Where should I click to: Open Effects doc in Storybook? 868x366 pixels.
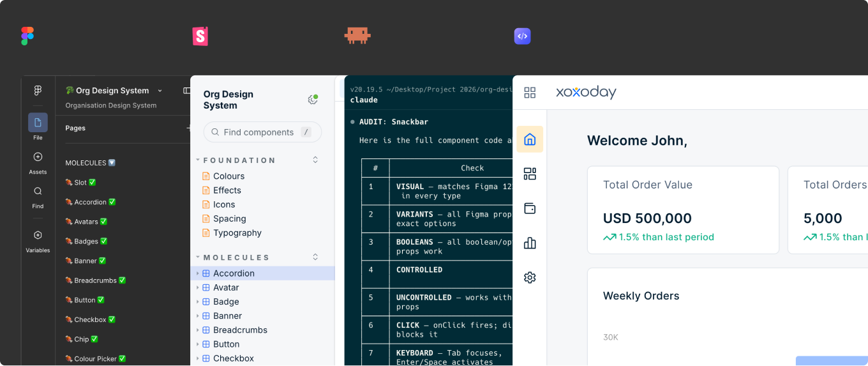pyautogui.click(x=227, y=190)
